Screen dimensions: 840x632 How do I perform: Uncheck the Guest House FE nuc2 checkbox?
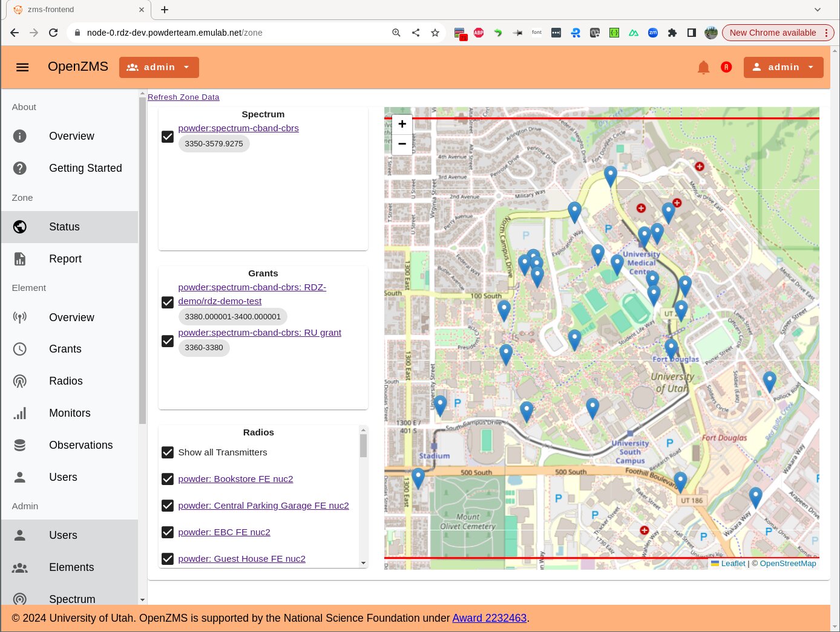click(x=168, y=559)
